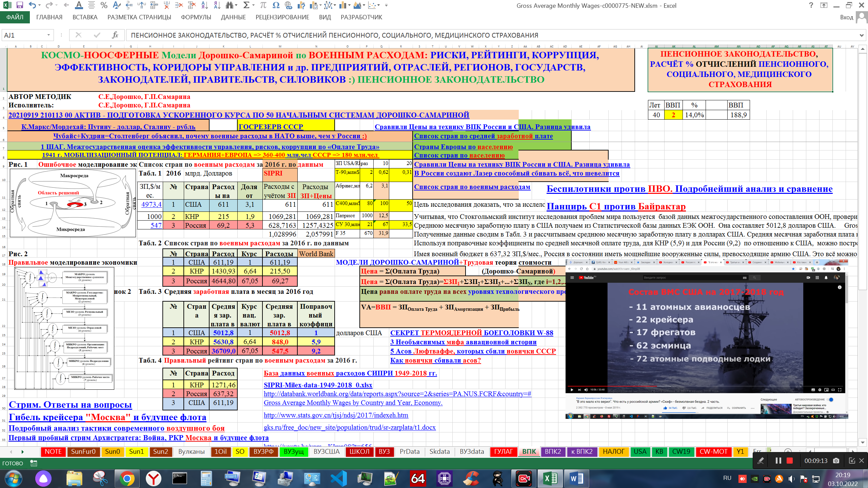This screenshot has height=488, width=868.
Task: Insert Omega symbol from toolbar
Action: (x=276, y=5)
